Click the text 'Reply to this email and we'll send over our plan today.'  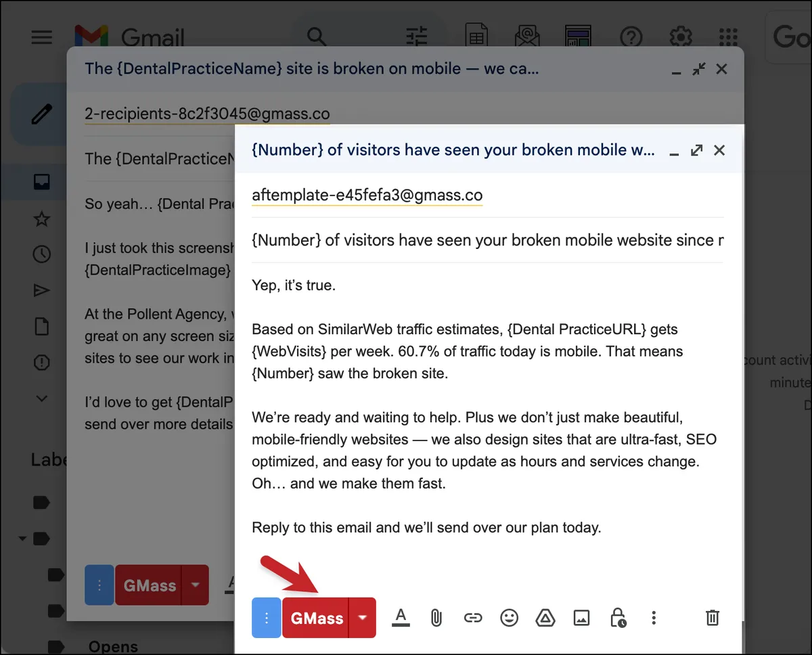point(426,527)
